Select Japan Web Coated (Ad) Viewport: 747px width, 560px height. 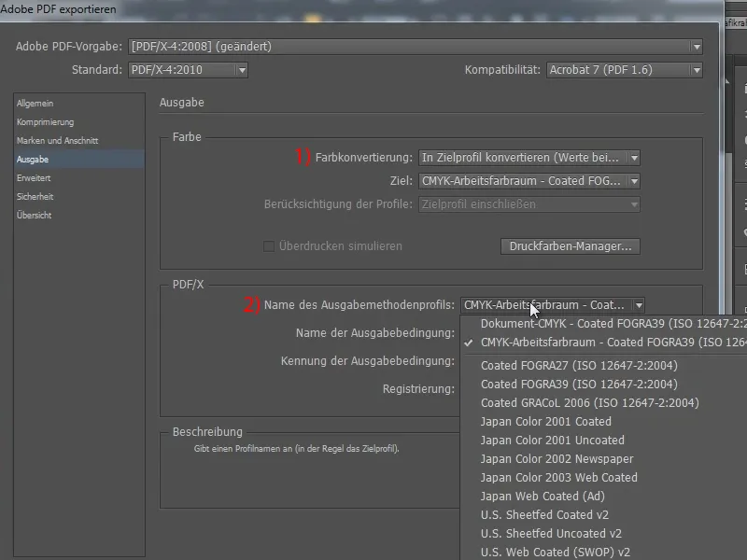pyautogui.click(x=603, y=497)
